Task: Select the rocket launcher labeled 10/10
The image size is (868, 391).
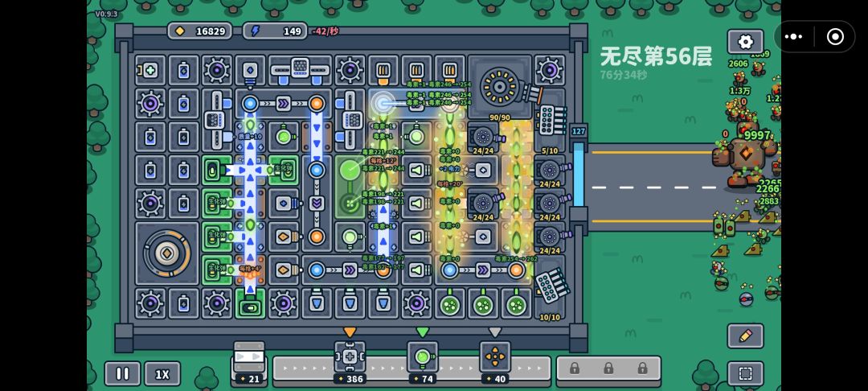Action: 550,287
